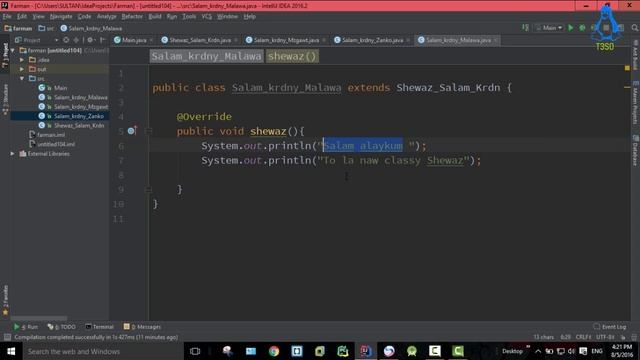Show hidden system tray icons chevron
Screen dimensions: 640x360
[538, 351]
